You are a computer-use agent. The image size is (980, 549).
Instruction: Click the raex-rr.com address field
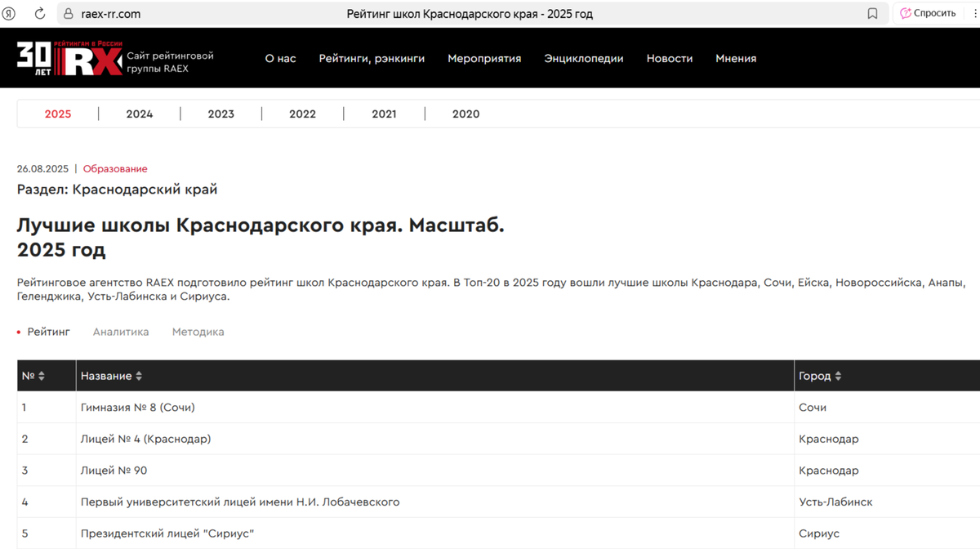[x=111, y=14]
